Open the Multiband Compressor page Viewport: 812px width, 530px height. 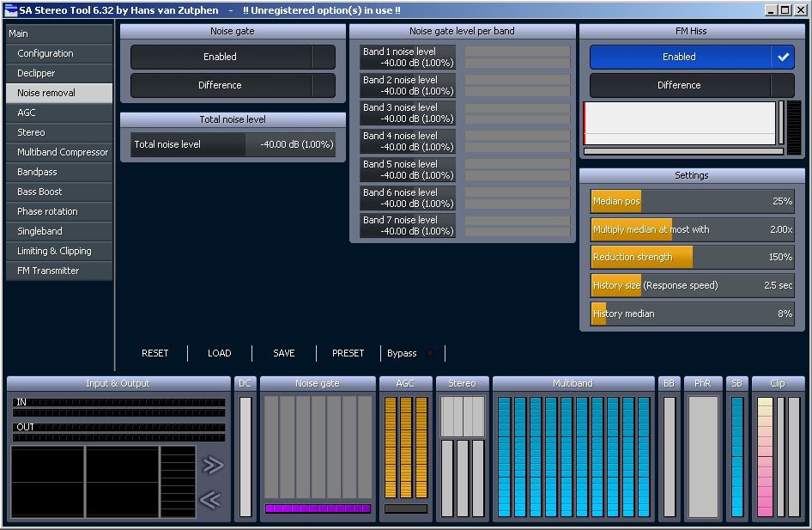click(59, 152)
